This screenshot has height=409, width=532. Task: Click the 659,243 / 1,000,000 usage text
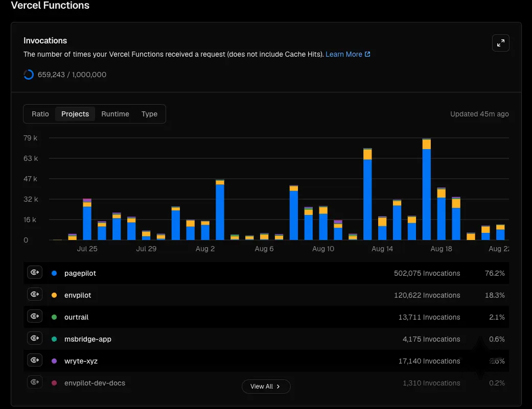click(72, 75)
